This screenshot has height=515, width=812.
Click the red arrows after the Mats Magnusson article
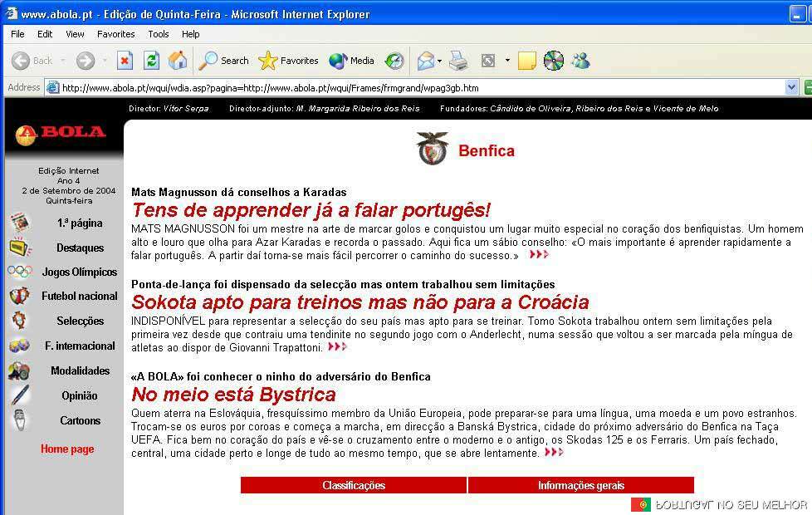point(539,254)
